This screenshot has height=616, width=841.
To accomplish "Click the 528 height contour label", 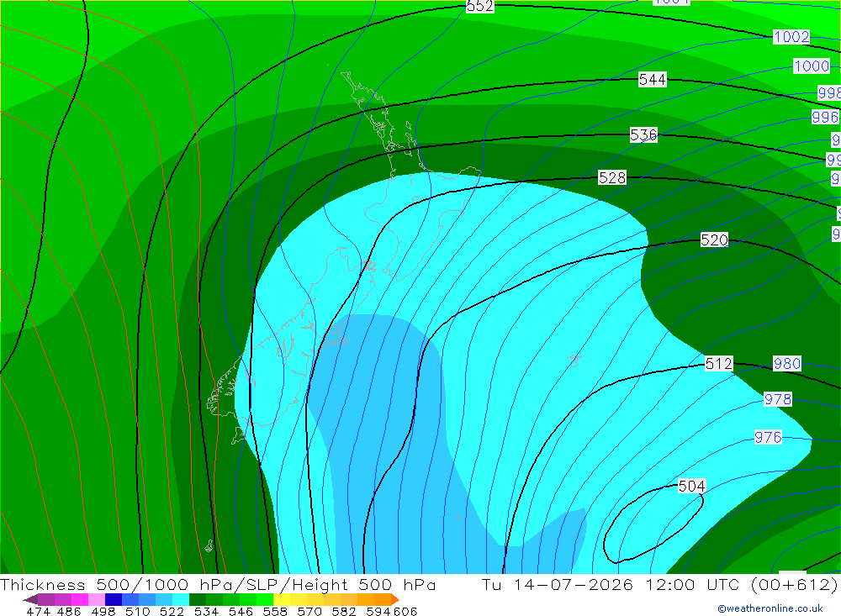I will [612, 177].
